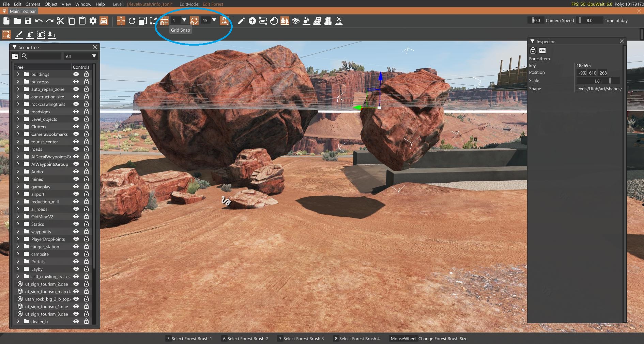
Task: Toggle the terrain snap button
Action: coord(224,21)
